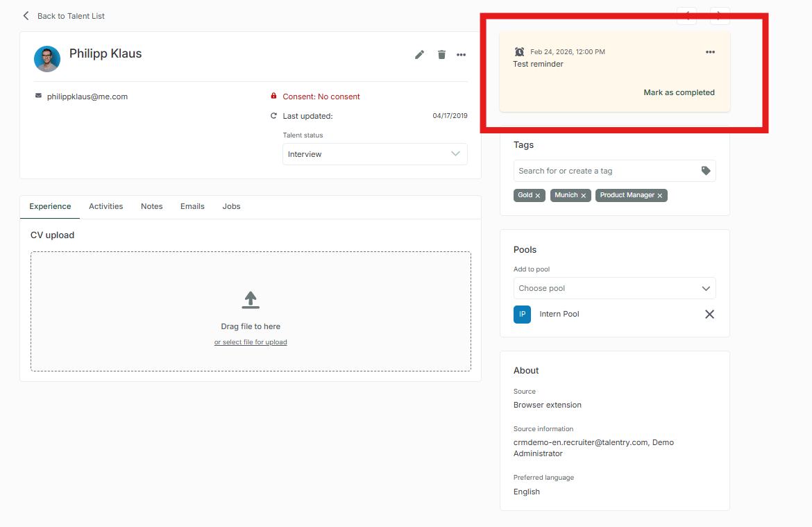Screen dimensions: 812x527
Task: Click the pencil edit icon for Philipp Klaus
Action: click(419, 55)
